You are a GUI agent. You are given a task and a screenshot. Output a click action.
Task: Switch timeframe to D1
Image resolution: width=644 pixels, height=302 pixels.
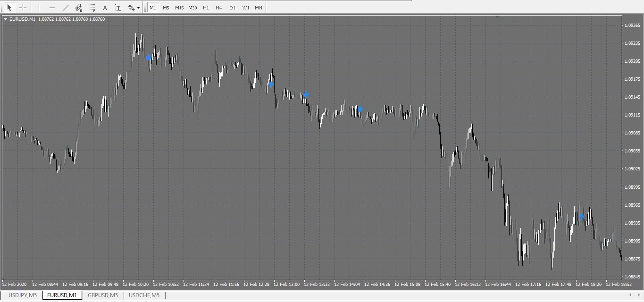pyautogui.click(x=232, y=8)
